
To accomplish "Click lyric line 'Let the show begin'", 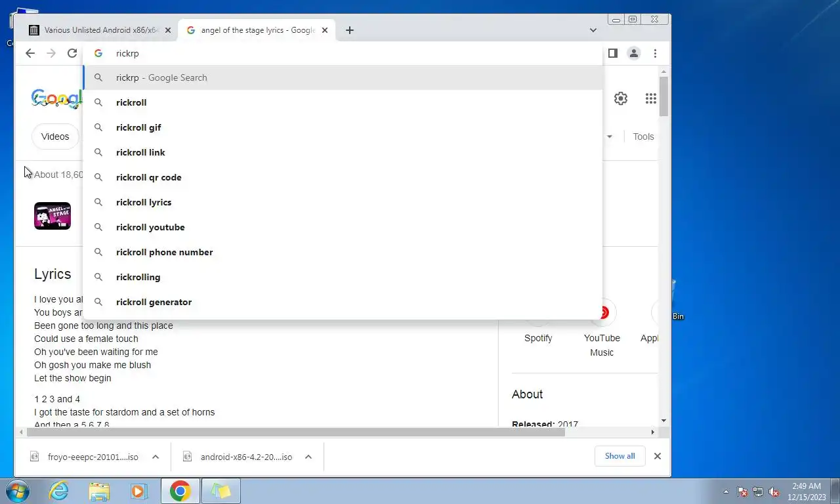I will 73,378.
